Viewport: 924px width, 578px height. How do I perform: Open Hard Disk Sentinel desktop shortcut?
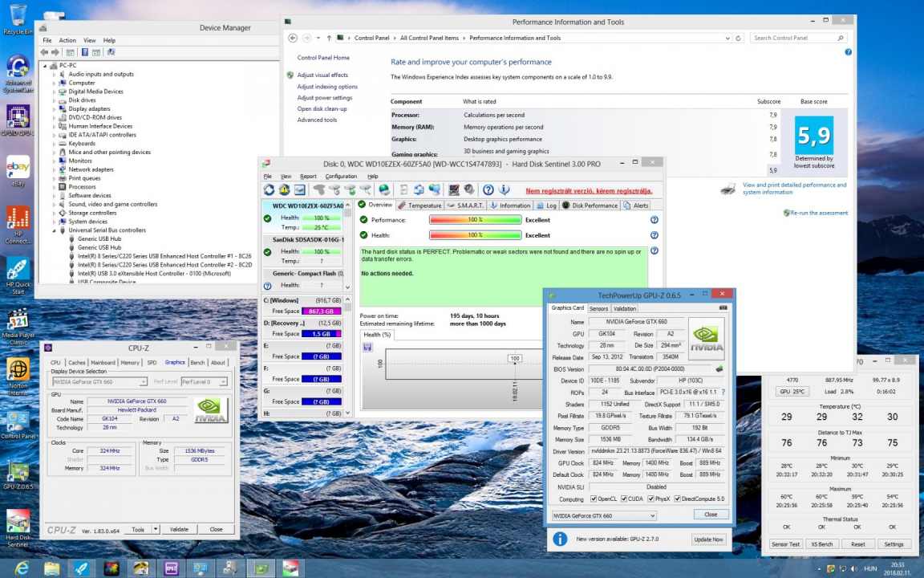18,527
